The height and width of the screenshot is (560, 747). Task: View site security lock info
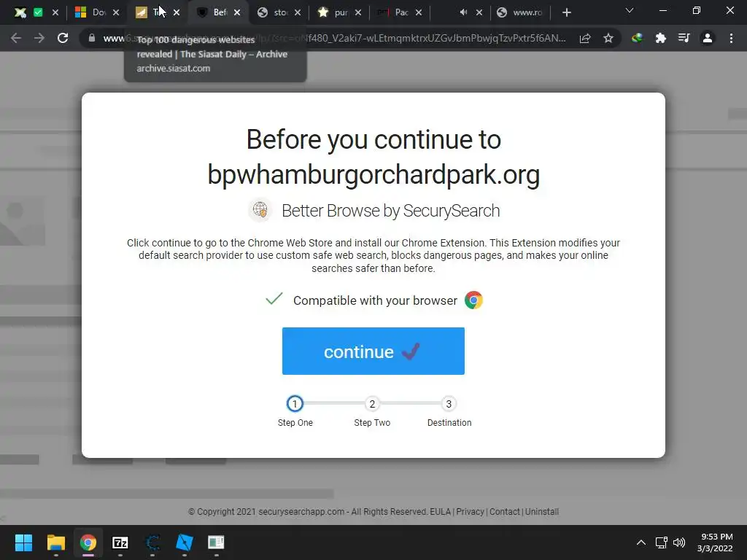coord(91,38)
